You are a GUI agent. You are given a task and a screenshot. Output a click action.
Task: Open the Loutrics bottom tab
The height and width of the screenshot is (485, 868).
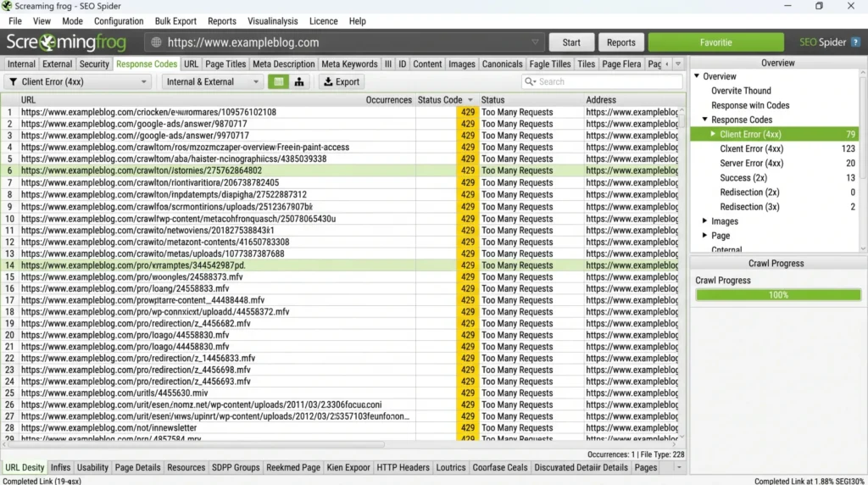[x=451, y=467]
